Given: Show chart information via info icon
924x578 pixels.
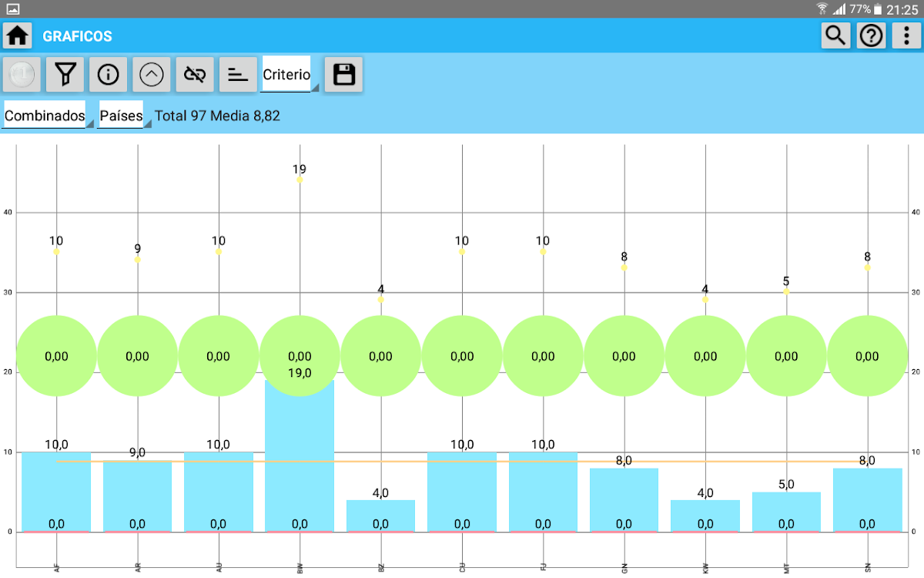Looking at the screenshot, I should (x=109, y=75).
